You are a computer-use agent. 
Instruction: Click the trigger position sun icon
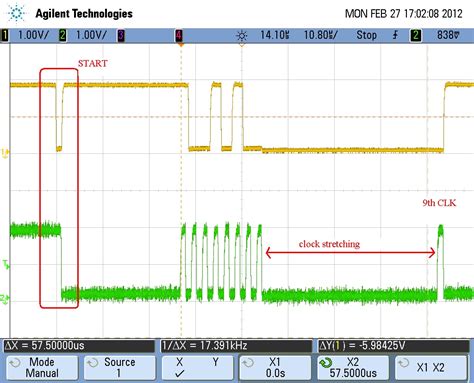242,35
